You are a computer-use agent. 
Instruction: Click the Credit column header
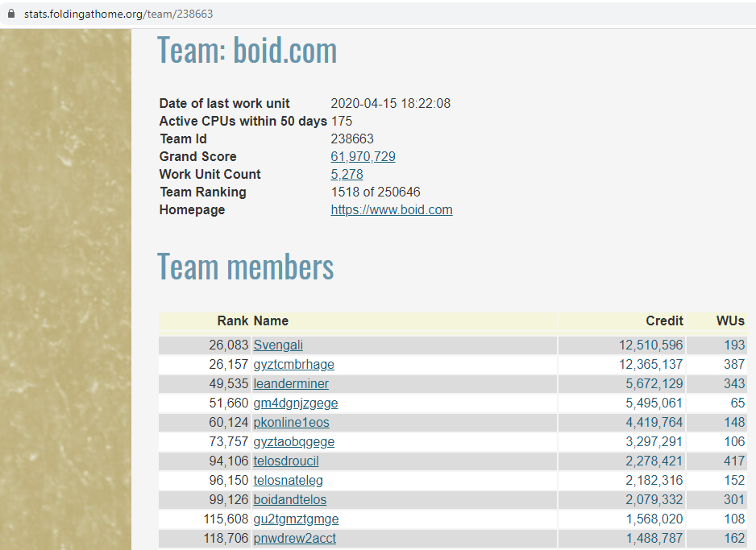pos(664,320)
